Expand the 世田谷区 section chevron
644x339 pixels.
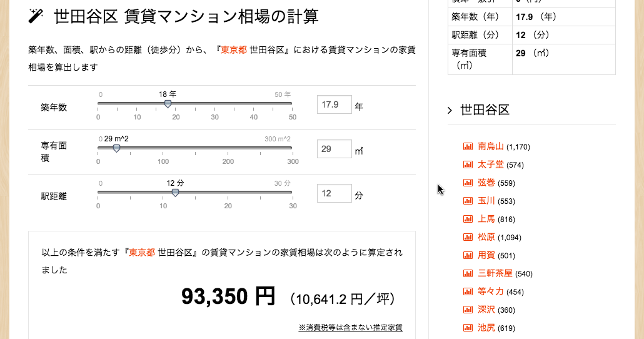pyautogui.click(x=450, y=110)
